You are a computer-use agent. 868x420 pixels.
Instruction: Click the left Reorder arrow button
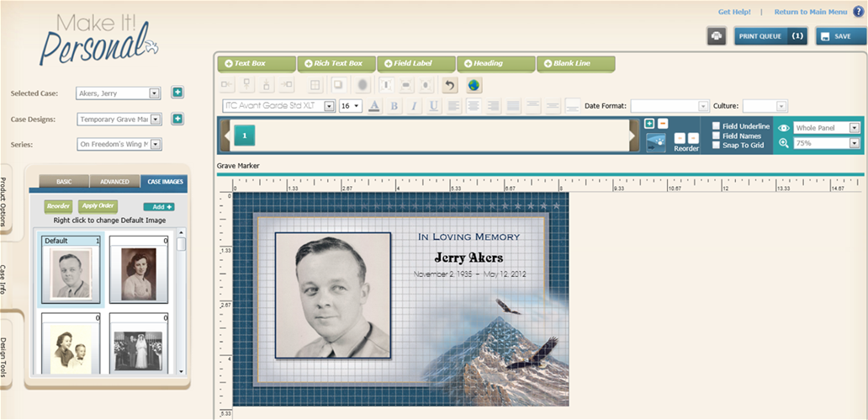pos(680,138)
